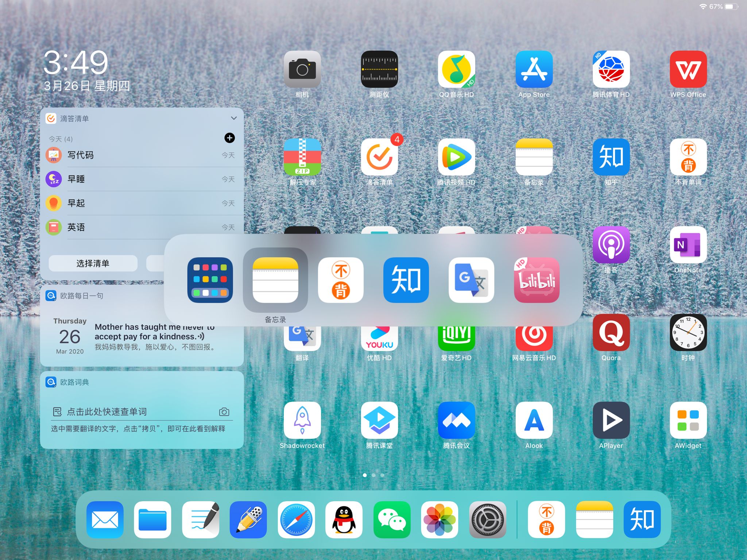Open Google 翻译 in the recent apps bar
747x560 pixels.
pyautogui.click(x=471, y=280)
